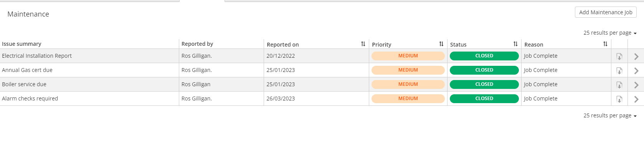Open Annual Gas cert due details chevron
The image size is (644, 142).
pyautogui.click(x=636, y=71)
